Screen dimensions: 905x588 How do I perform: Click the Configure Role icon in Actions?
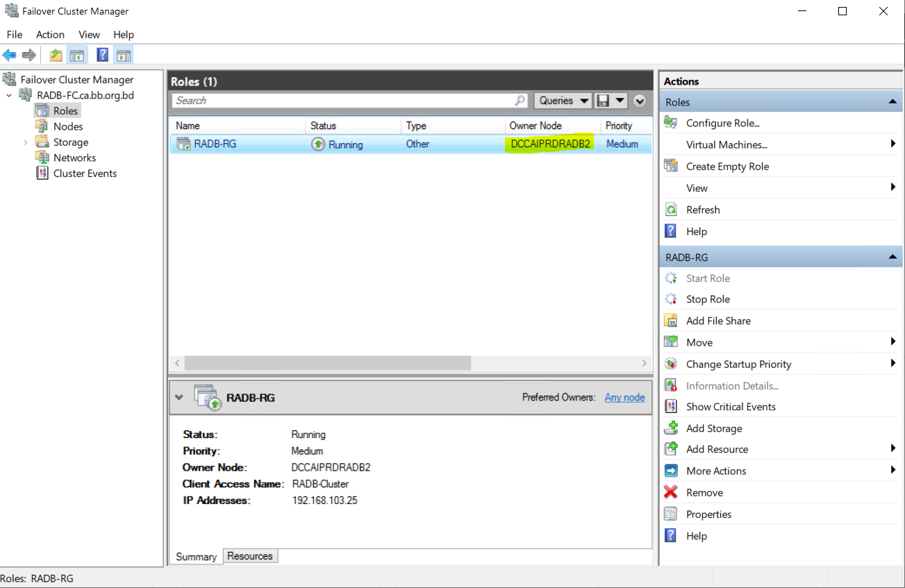(x=671, y=123)
